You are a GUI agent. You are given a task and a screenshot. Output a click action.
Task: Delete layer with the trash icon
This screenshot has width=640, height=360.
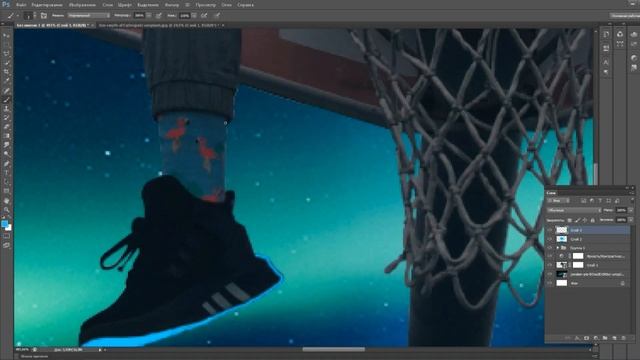point(623,338)
